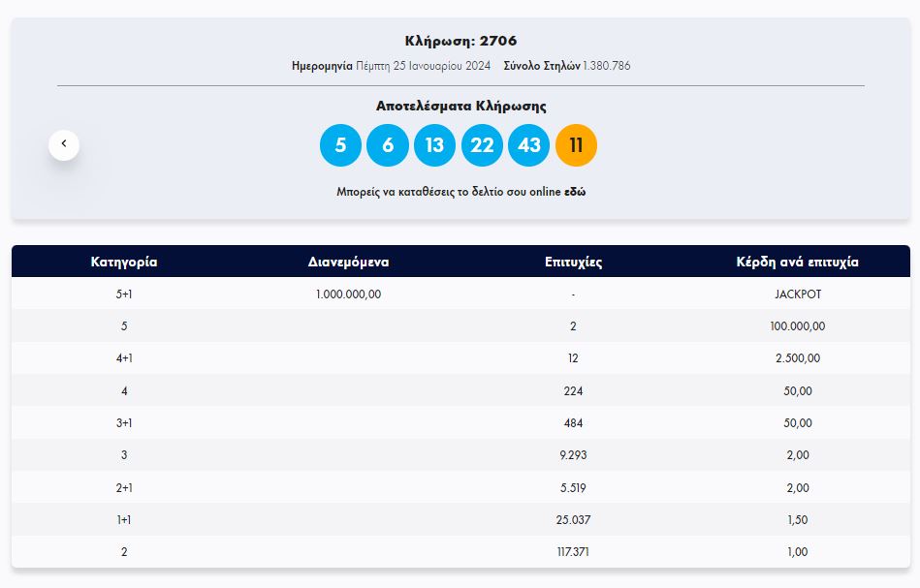The image size is (920, 588).
Task: Click the 9.293 winners count
Action: pyautogui.click(x=573, y=455)
